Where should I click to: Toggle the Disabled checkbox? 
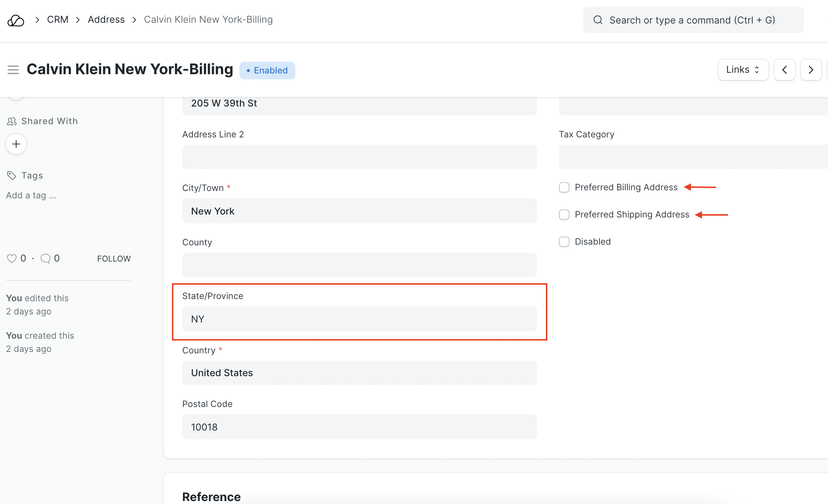pyautogui.click(x=564, y=242)
